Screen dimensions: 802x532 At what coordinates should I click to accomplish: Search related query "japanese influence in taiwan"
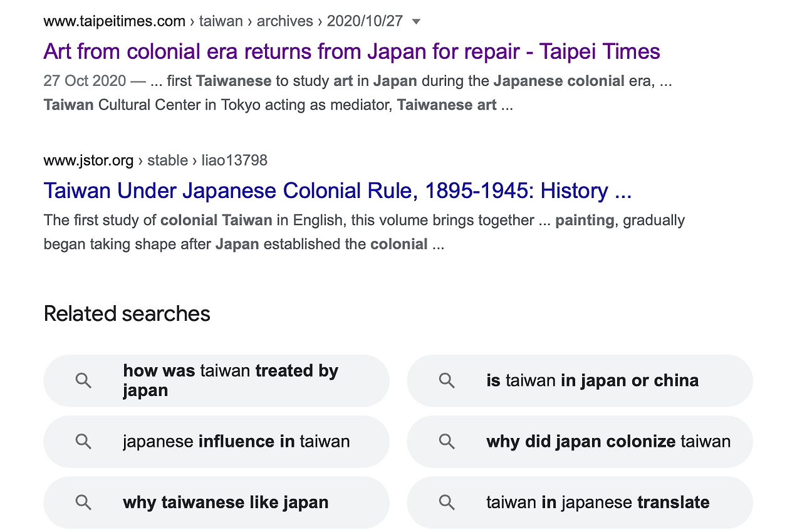coord(236,441)
